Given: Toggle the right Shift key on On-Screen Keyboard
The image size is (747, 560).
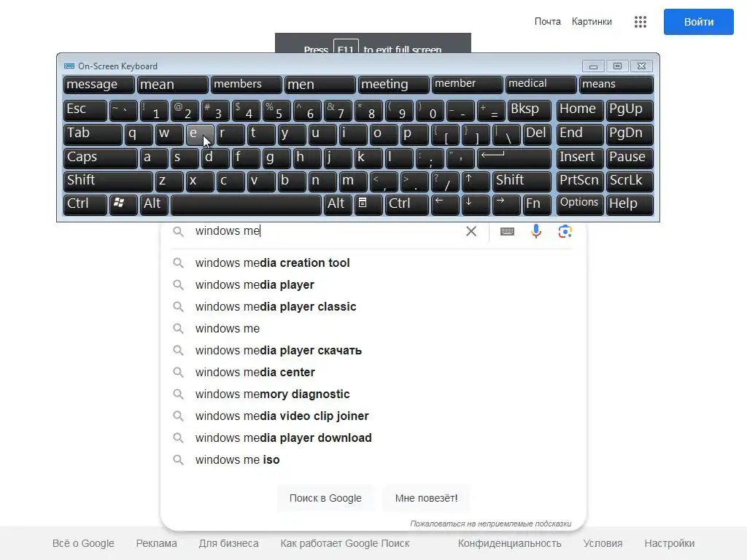Looking at the screenshot, I should [x=522, y=182].
